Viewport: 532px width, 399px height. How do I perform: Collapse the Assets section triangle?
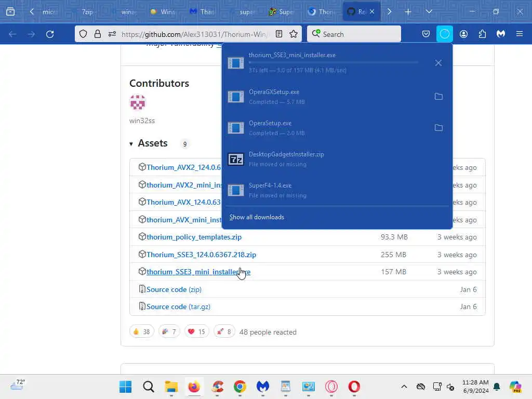click(x=131, y=144)
